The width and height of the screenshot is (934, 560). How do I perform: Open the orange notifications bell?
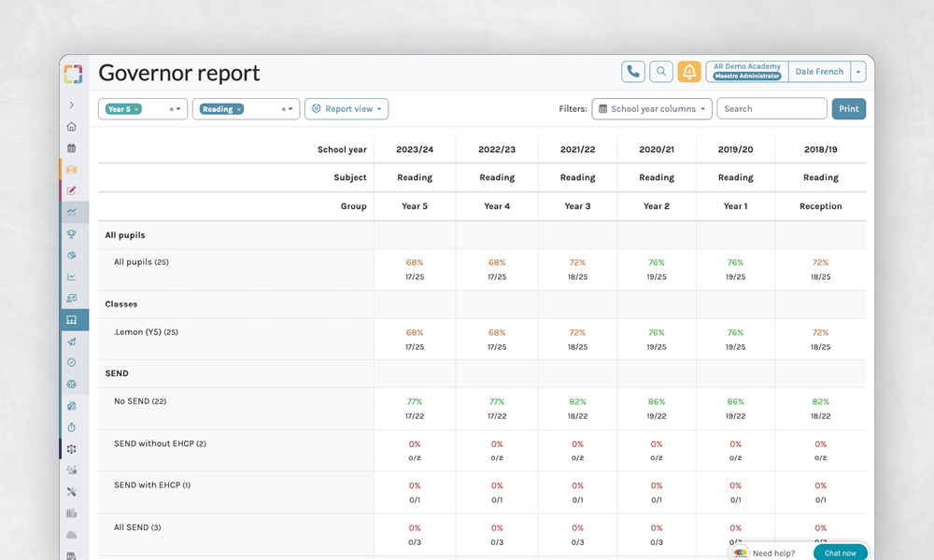coord(689,72)
